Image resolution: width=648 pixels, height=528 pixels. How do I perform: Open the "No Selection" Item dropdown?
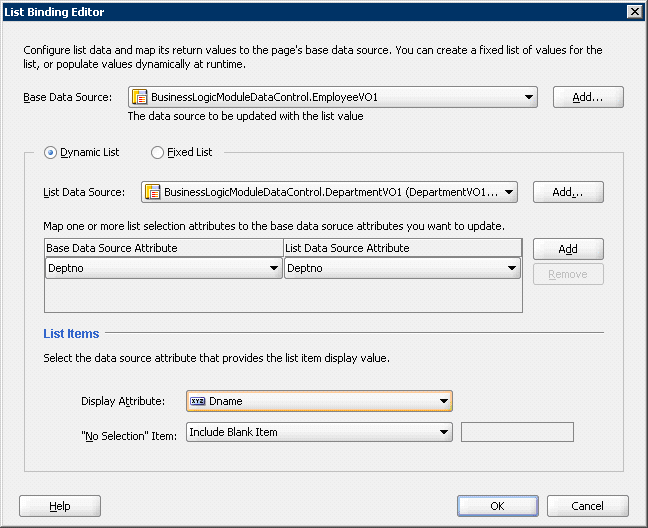pos(443,432)
